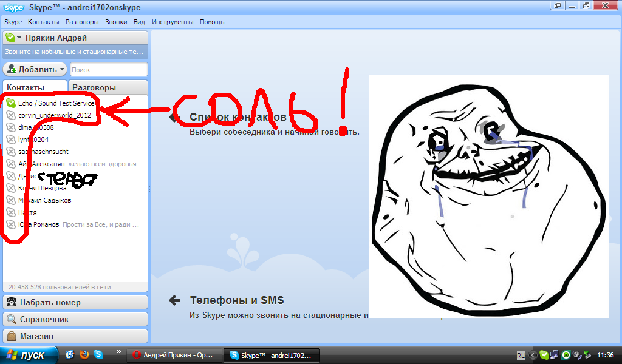The height and width of the screenshot is (364, 622).
Task: Click the telephone icon on Набрать номер
Action: (12, 302)
